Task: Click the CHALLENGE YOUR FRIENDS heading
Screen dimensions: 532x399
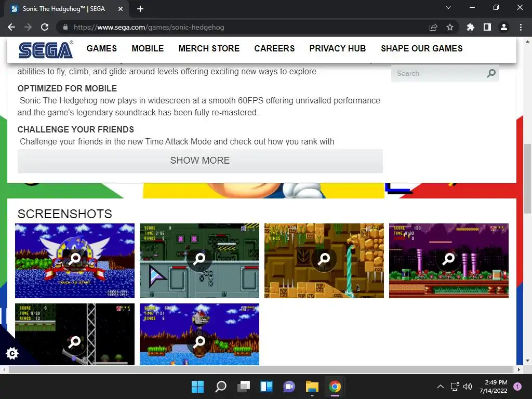Action: click(76, 129)
